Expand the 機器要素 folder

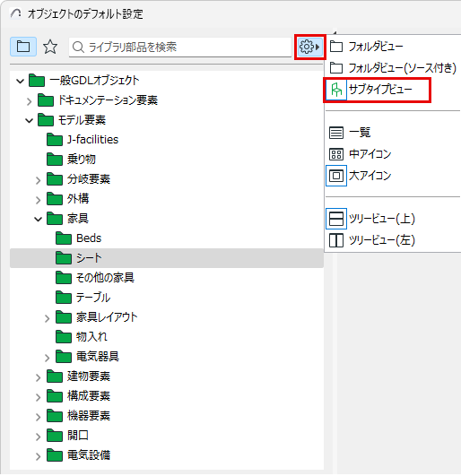point(38,417)
